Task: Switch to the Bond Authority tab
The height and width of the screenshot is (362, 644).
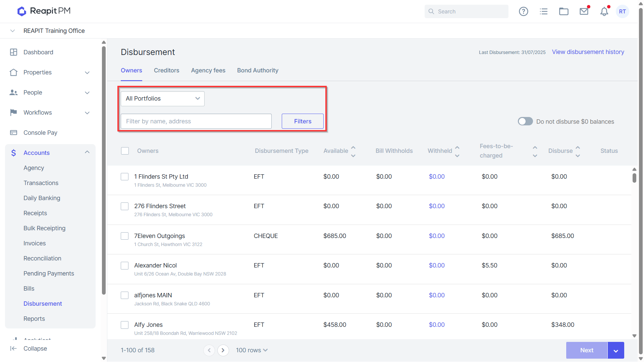Action: (x=258, y=70)
